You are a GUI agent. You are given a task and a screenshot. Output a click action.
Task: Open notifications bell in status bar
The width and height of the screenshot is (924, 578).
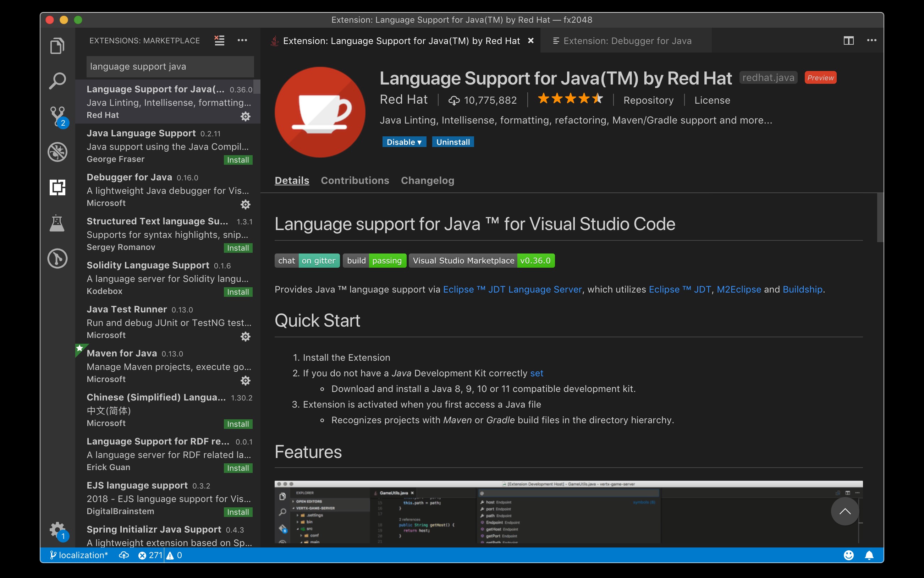(869, 555)
